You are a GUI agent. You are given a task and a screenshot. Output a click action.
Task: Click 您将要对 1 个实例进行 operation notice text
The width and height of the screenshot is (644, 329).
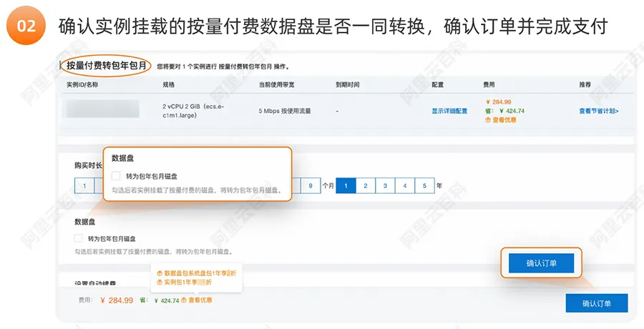pyautogui.click(x=223, y=66)
